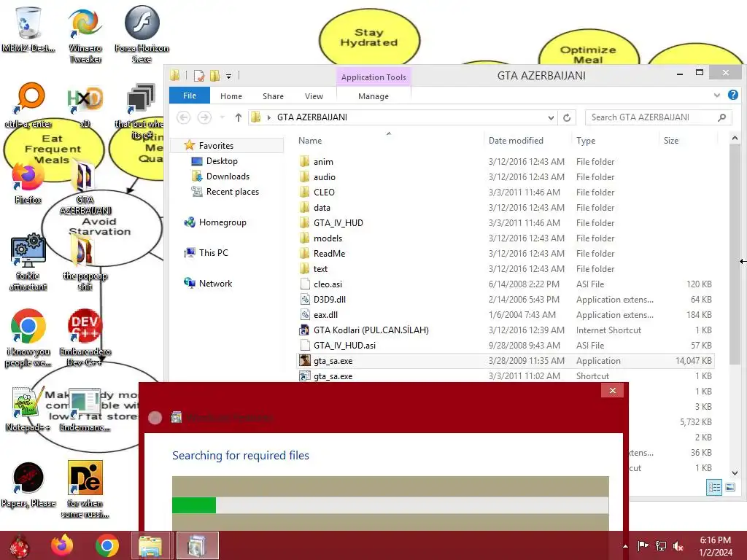Image resolution: width=747 pixels, height=560 pixels.
Task: Open the Share ribbon tab
Action: click(x=273, y=96)
